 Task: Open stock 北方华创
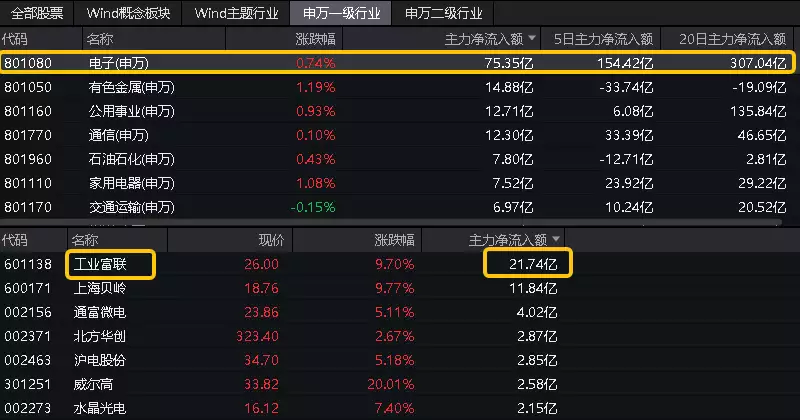click(100, 336)
